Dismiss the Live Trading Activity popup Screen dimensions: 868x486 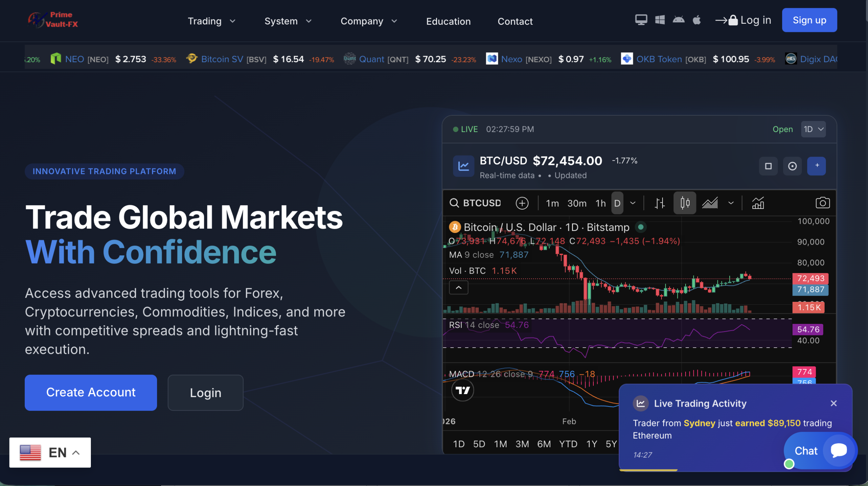pyautogui.click(x=834, y=403)
